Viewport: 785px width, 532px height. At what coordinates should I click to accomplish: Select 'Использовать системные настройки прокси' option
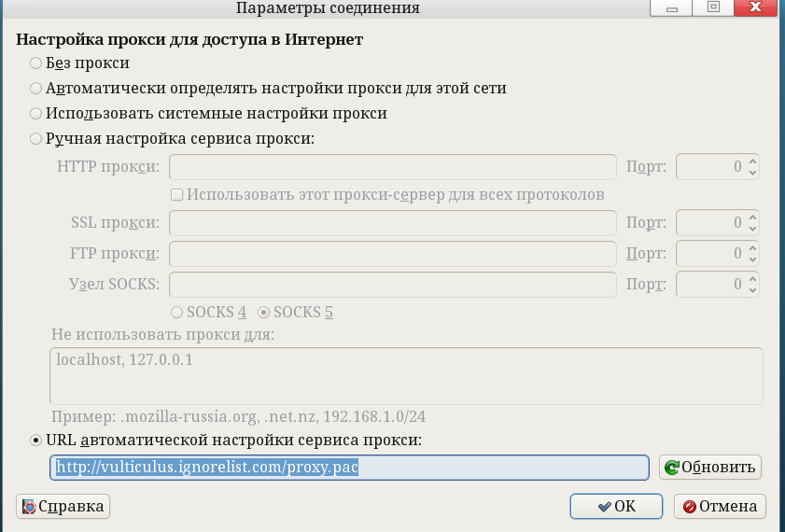[x=36, y=114]
